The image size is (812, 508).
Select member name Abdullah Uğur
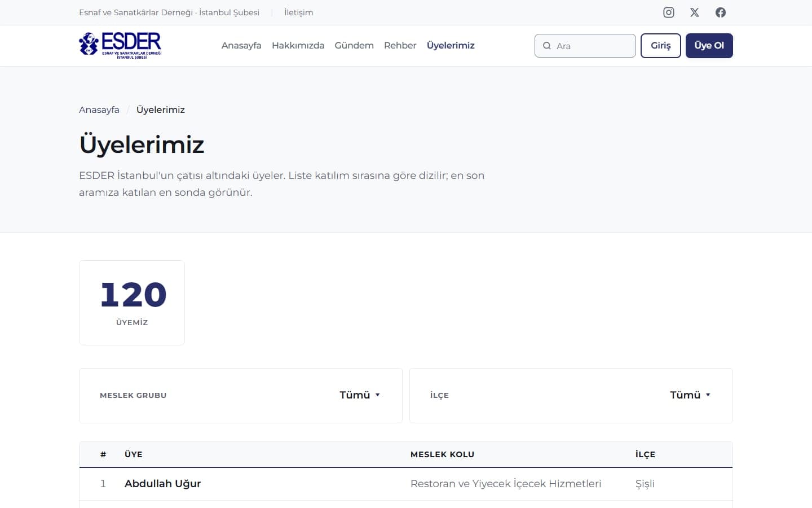tap(163, 484)
